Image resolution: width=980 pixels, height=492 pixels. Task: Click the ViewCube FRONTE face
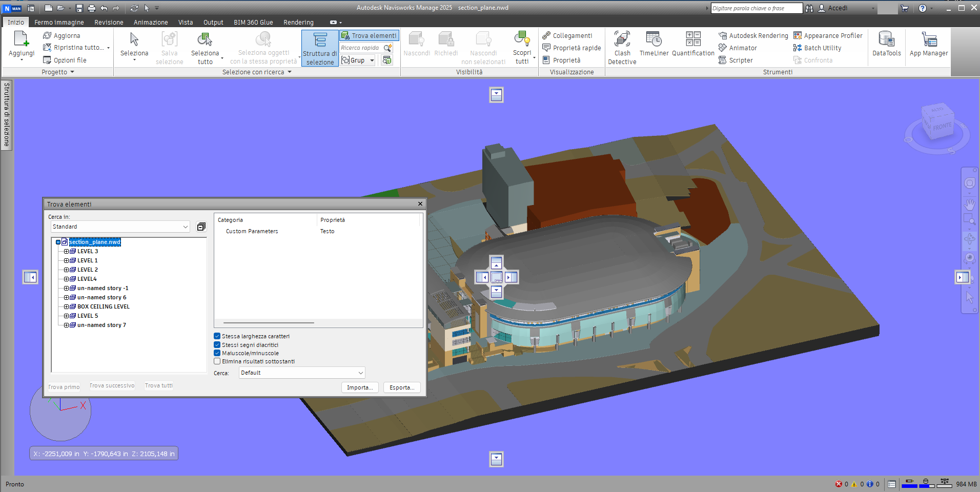tap(942, 127)
